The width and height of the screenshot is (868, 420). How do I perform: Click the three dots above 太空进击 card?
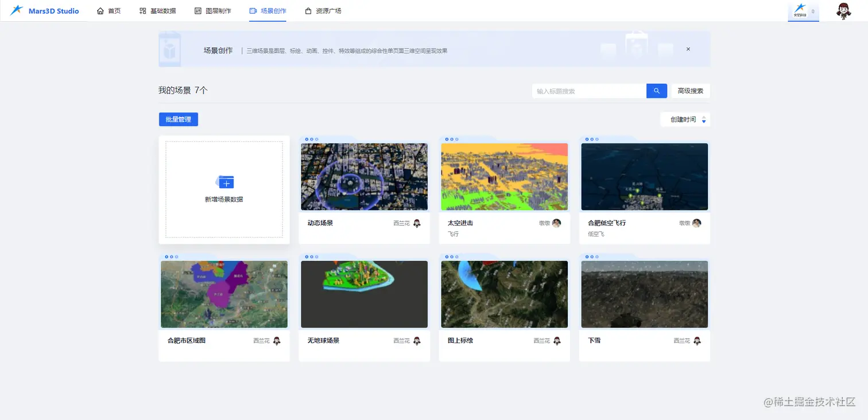(x=452, y=139)
